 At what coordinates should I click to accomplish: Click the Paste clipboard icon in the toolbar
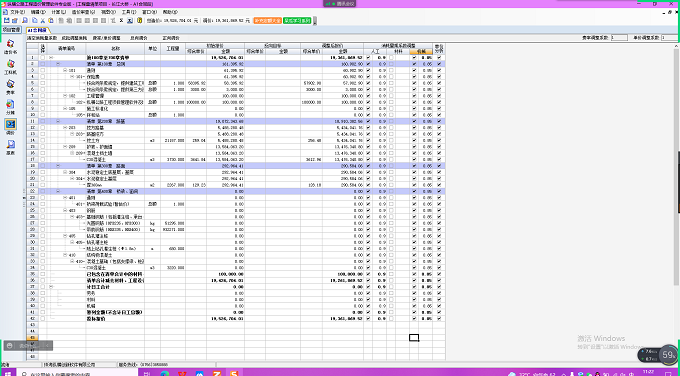[51, 20]
